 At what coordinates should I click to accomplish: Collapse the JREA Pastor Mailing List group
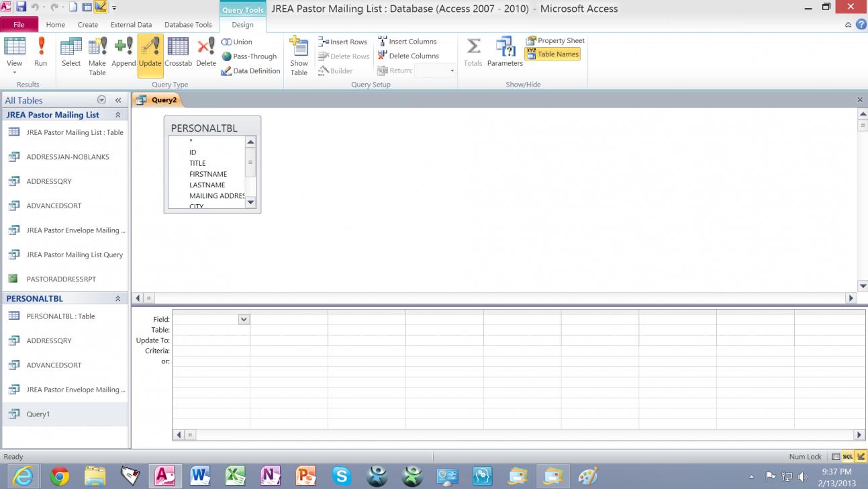point(118,115)
